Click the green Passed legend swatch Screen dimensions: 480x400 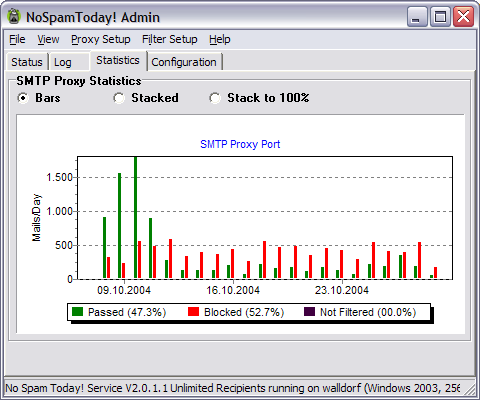(77, 312)
